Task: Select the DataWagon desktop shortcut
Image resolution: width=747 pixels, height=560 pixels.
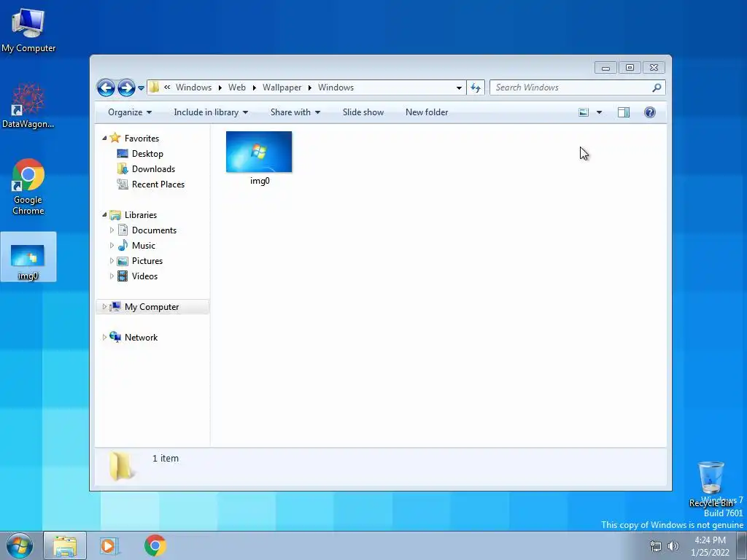Action: (x=28, y=106)
